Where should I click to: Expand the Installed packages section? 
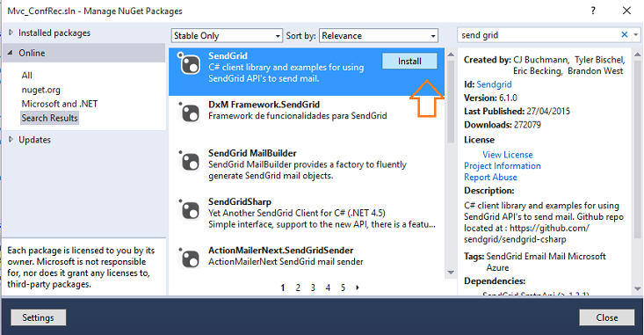click(x=11, y=33)
